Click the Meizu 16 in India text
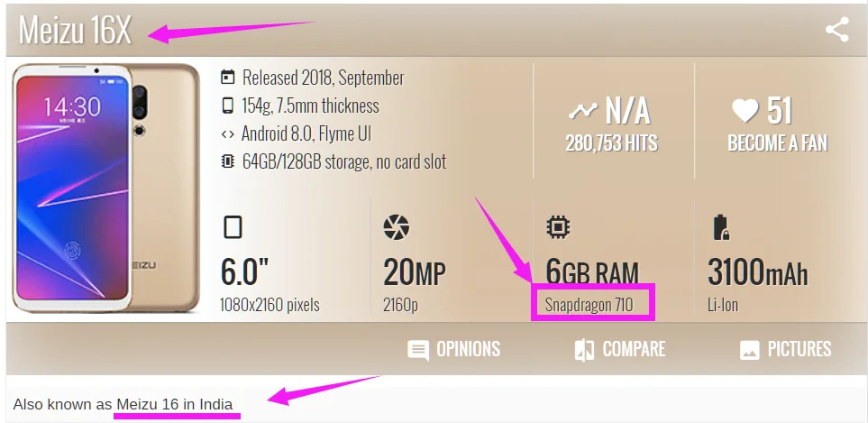 [x=175, y=404]
